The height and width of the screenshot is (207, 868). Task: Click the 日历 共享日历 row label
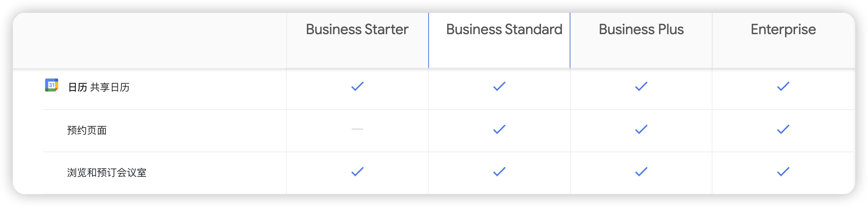point(99,87)
